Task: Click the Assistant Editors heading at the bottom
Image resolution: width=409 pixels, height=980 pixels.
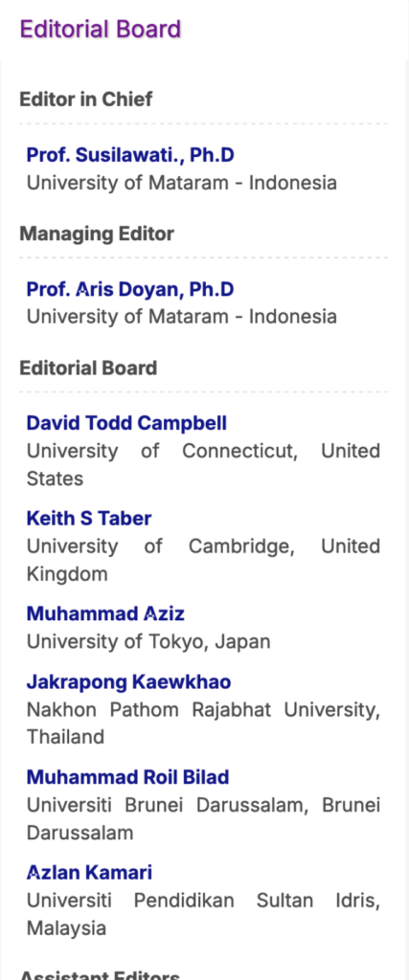Action: click(x=100, y=975)
